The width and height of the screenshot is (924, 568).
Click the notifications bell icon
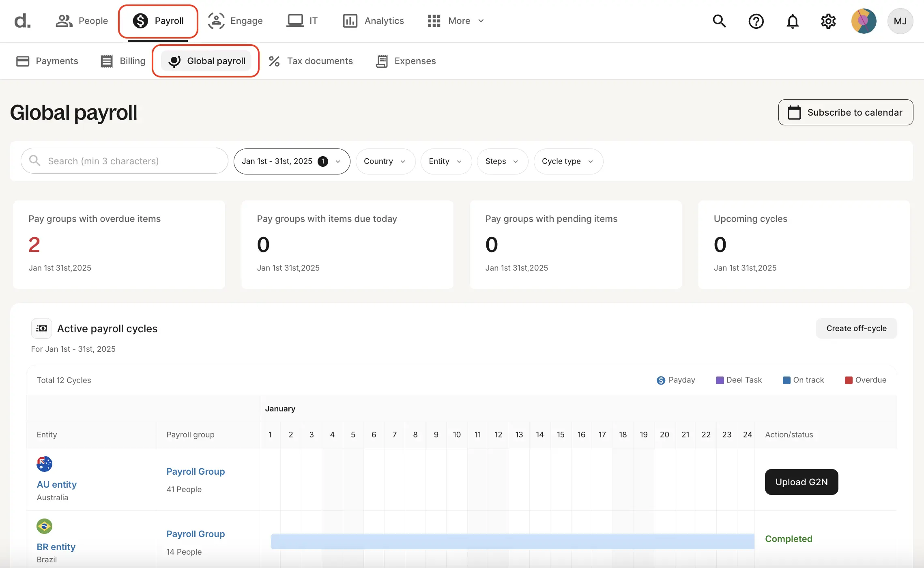(792, 21)
